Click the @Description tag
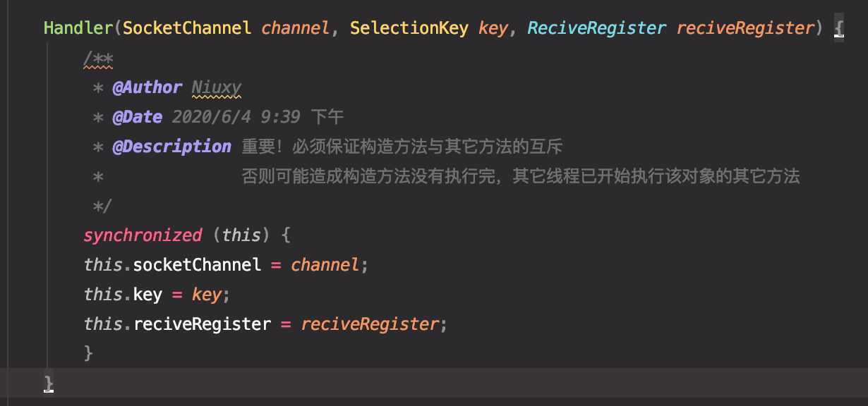 171,147
